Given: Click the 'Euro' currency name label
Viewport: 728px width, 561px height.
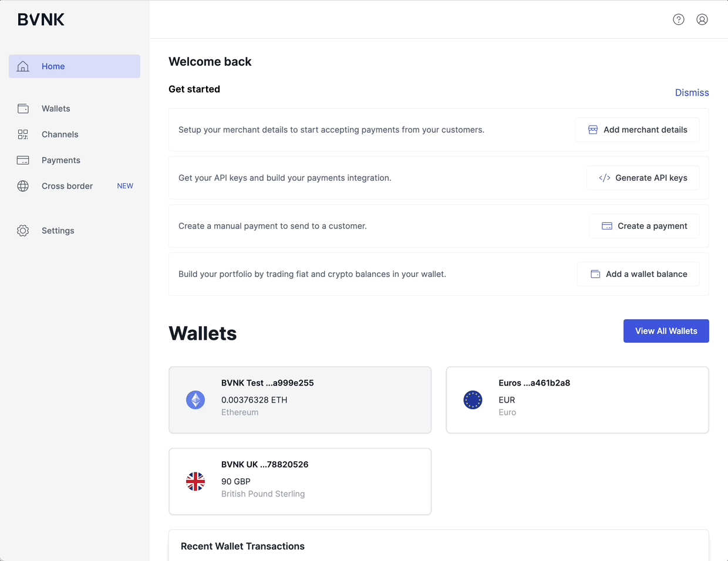Looking at the screenshot, I should click(507, 413).
